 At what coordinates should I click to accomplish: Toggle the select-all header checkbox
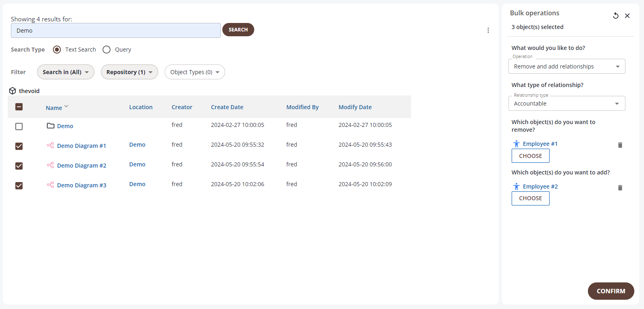tap(19, 107)
